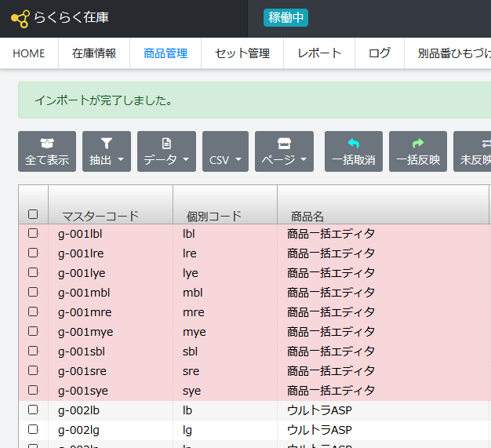Check the box for g-001sbl
The image size is (491, 448).
[33, 351]
